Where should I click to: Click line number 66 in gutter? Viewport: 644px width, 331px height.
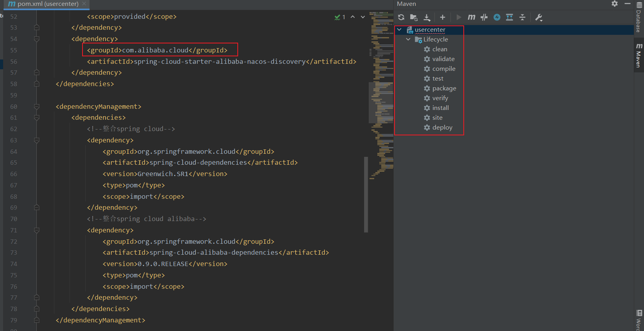coord(14,174)
